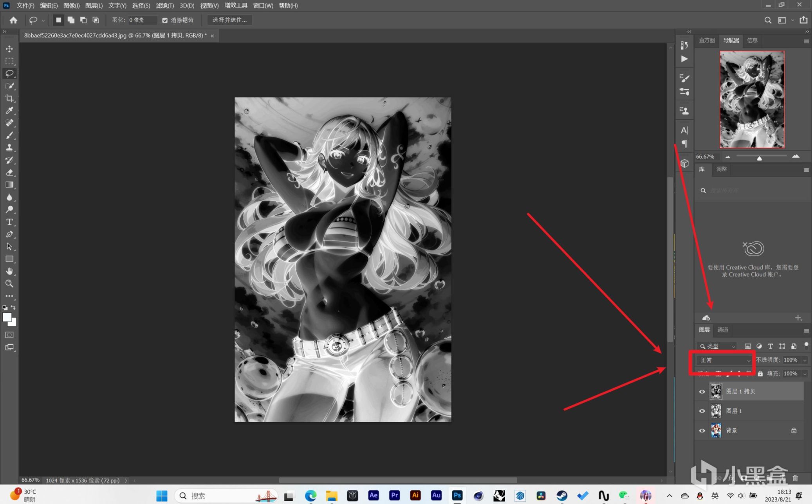Select the Zoom tool
Image resolution: width=812 pixels, height=504 pixels.
pyautogui.click(x=9, y=284)
